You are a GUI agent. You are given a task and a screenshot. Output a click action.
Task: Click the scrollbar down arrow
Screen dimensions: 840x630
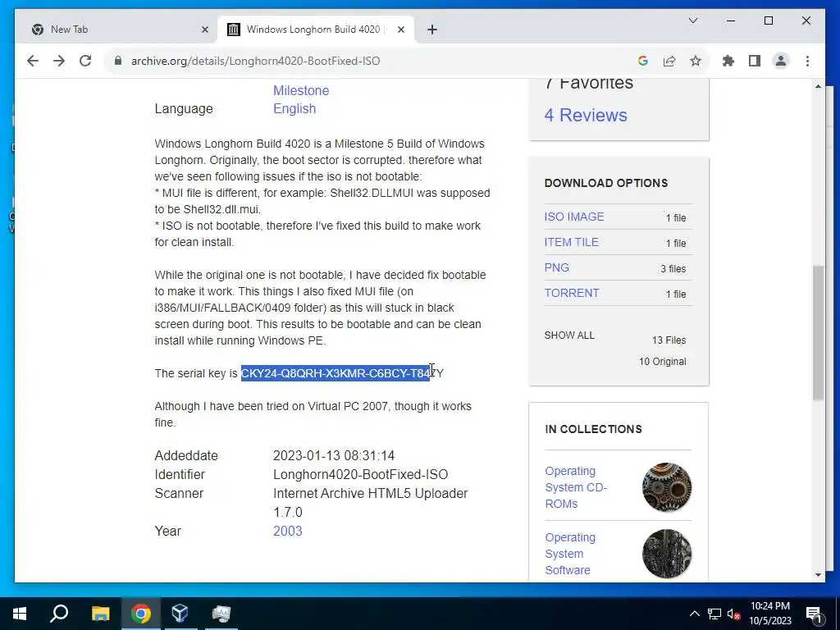pyautogui.click(x=818, y=575)
